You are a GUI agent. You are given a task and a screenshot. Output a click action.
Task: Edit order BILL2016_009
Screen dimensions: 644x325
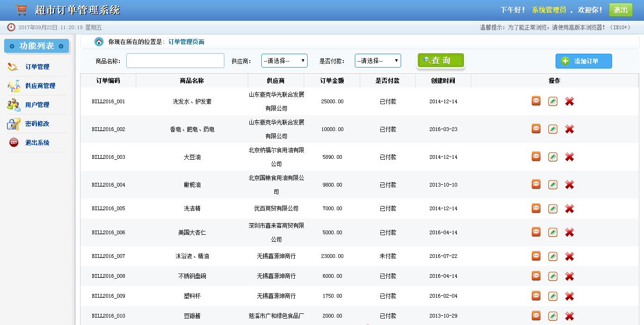553,296
